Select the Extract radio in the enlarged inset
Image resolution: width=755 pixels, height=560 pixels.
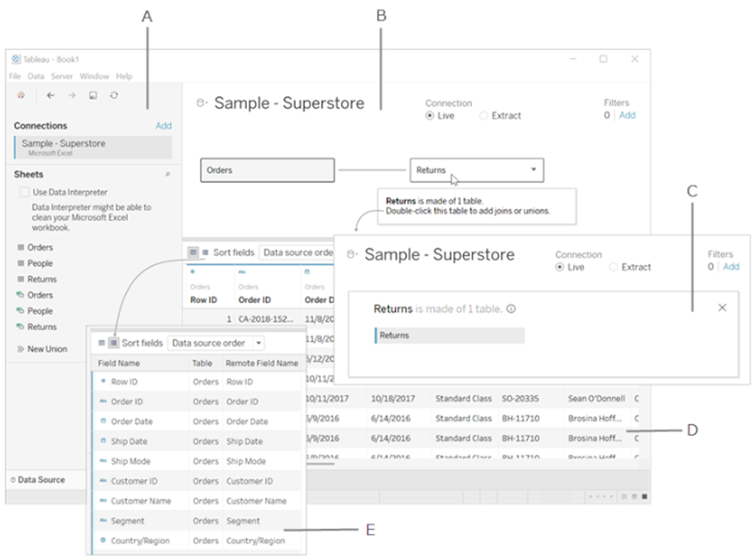click(x=613, y=267)
